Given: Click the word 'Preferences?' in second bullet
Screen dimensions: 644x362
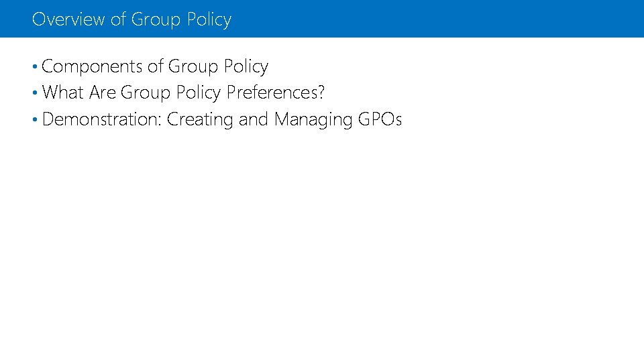Looking at the screenshot, I should [276, 93].
